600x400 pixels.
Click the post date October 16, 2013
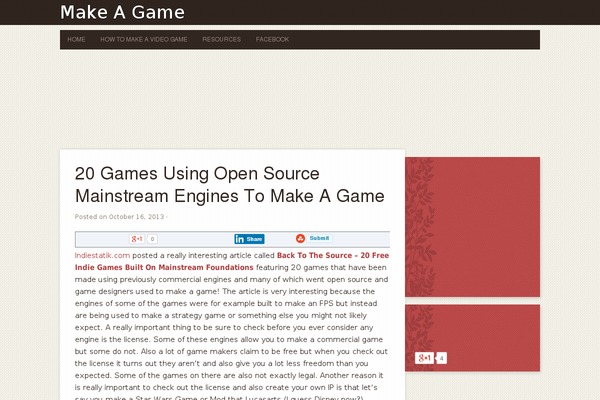136,217
